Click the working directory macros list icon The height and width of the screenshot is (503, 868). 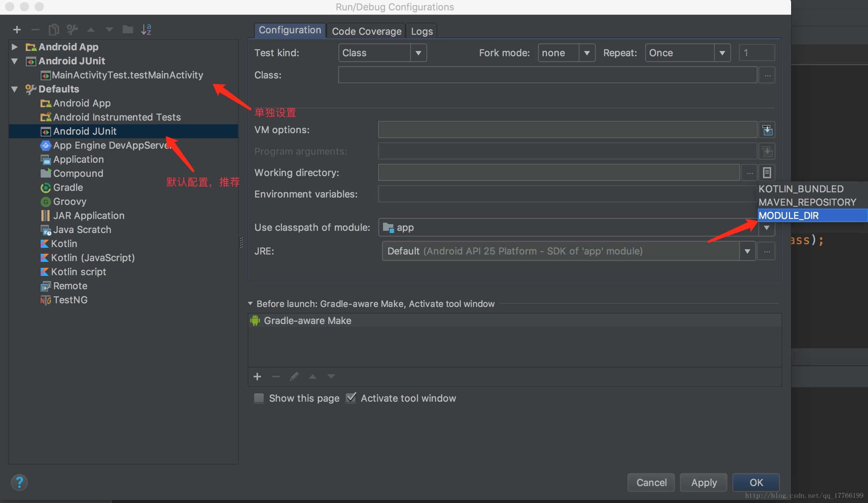(767, 173)
